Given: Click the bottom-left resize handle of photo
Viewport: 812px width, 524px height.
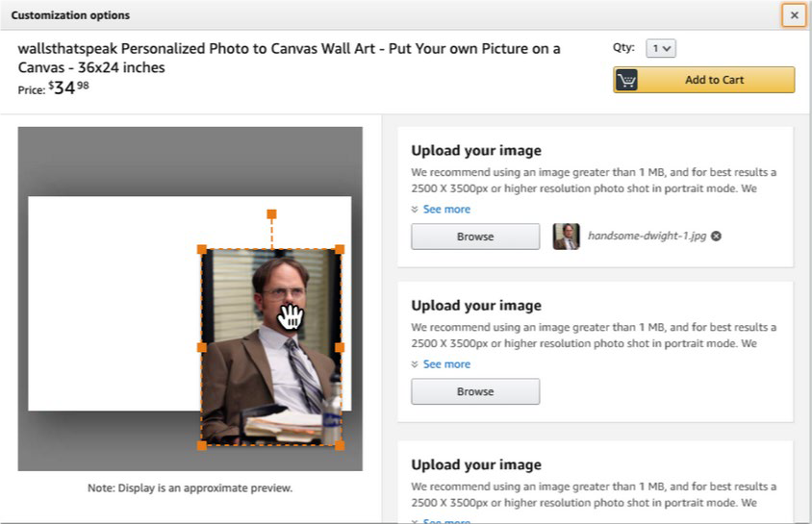Looking at the screenshot, I should click(202, 445).
